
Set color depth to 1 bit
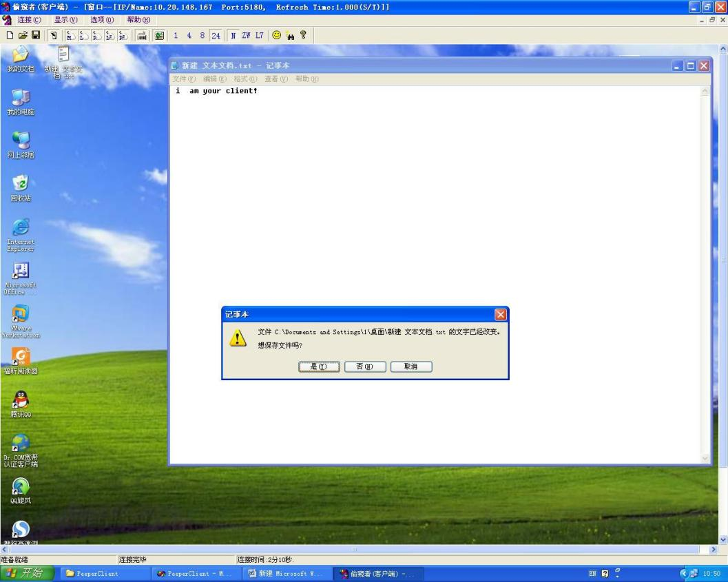(x=176, y=35)
